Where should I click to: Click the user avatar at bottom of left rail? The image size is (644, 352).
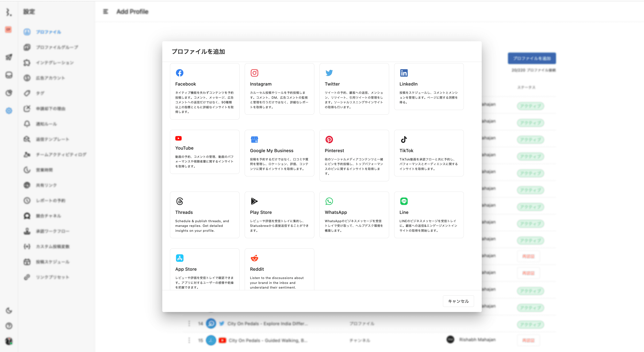[9, 341]
